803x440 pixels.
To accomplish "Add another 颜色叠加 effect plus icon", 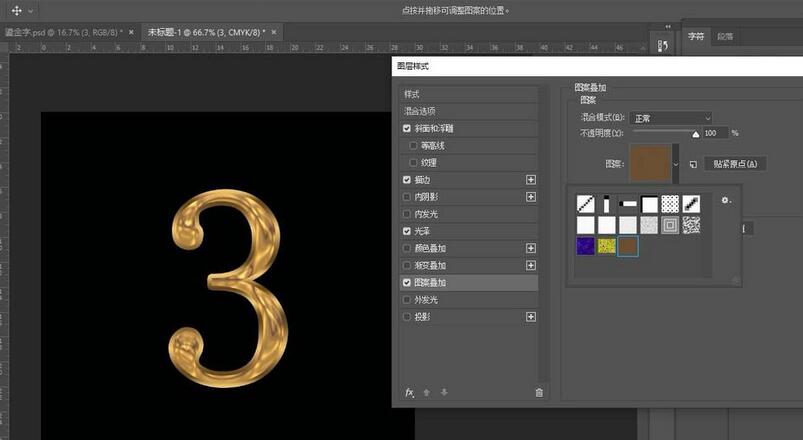I will pyautogui.click(x=531, y=248).
